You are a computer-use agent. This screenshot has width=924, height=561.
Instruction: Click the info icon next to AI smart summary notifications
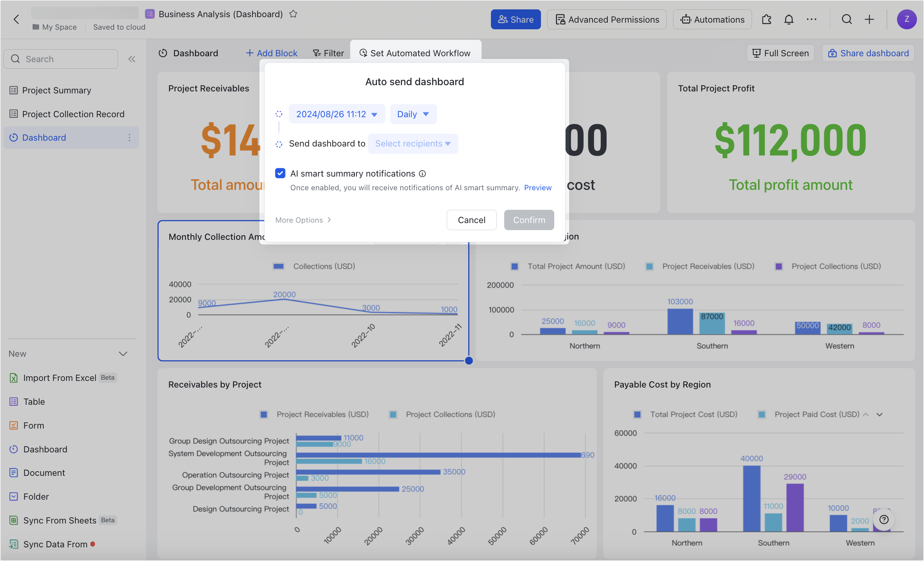[423, 173]
